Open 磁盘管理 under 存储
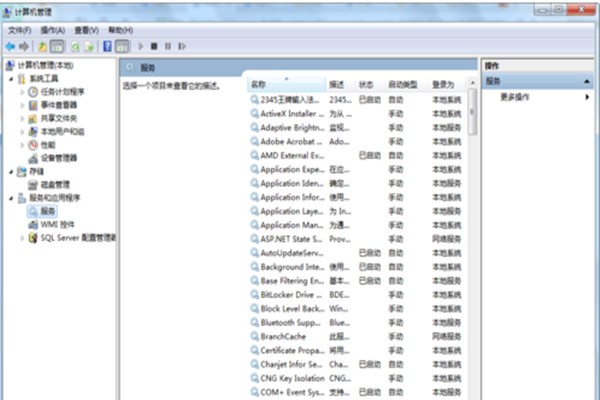The height and width of the screenshot is (400, 600). tap(54, 185)
